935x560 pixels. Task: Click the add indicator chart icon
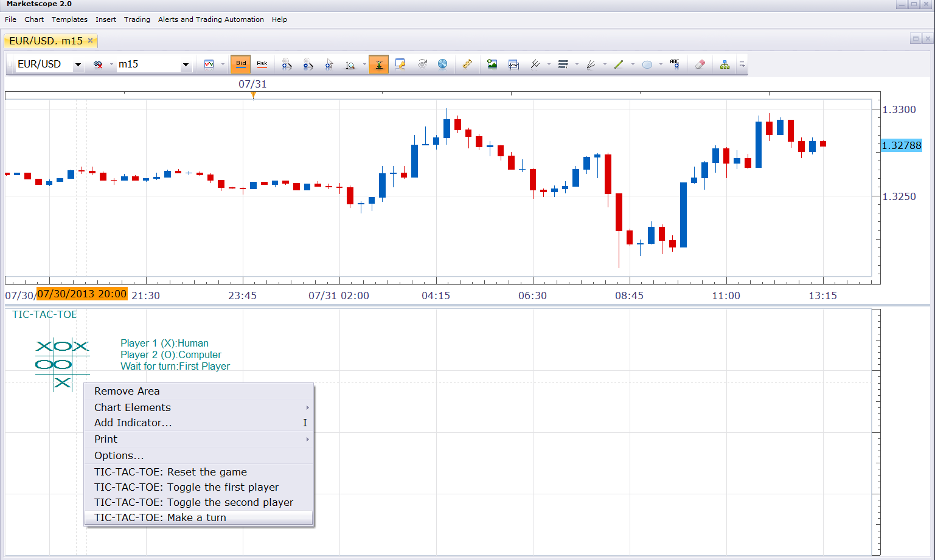[x=513, y=64]
